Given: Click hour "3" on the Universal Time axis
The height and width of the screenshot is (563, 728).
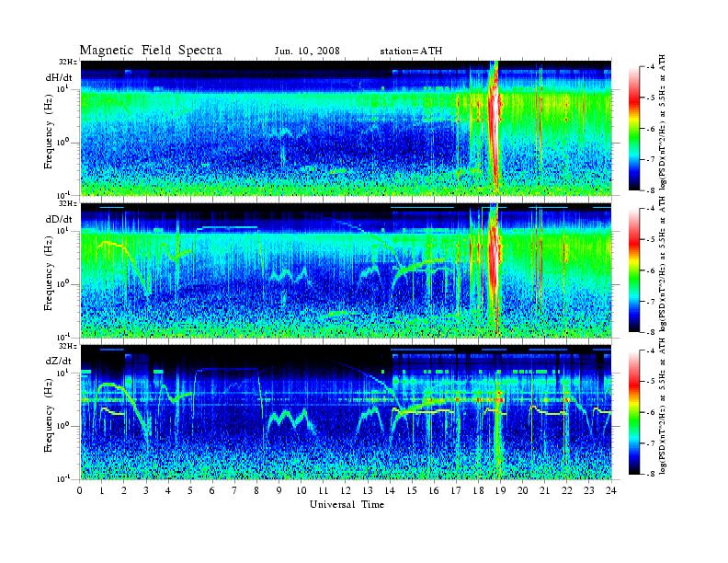Looking at the screenshot, I should tap(146, 490).
